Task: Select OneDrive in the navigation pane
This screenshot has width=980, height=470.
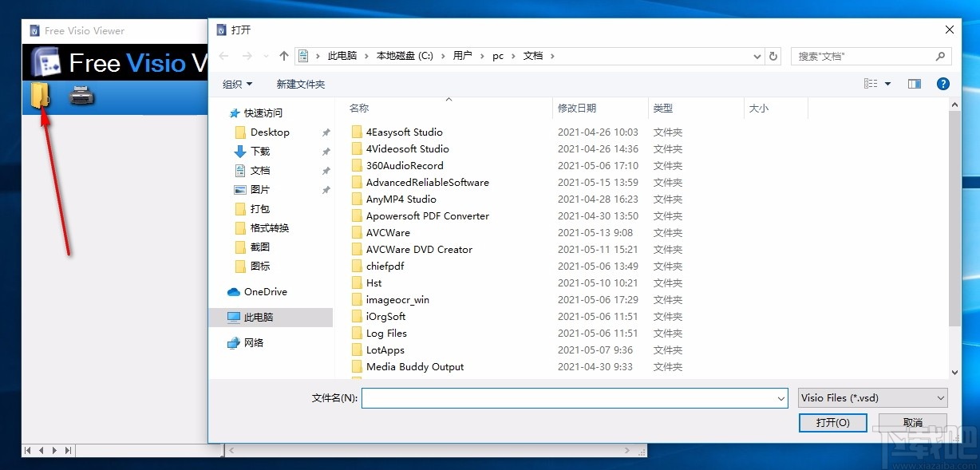Action: tap(267, 291)
